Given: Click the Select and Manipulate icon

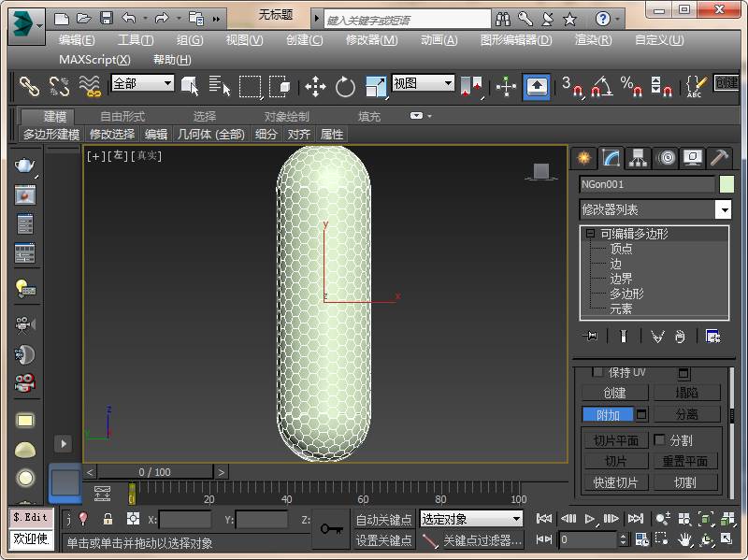Looking at the screenshot, I should click(x=506, y=87).
